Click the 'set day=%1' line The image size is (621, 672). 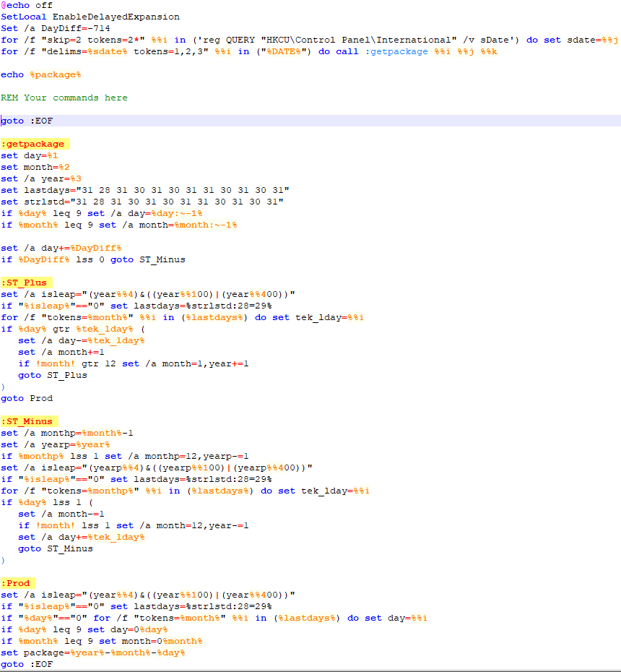[29, 155]
